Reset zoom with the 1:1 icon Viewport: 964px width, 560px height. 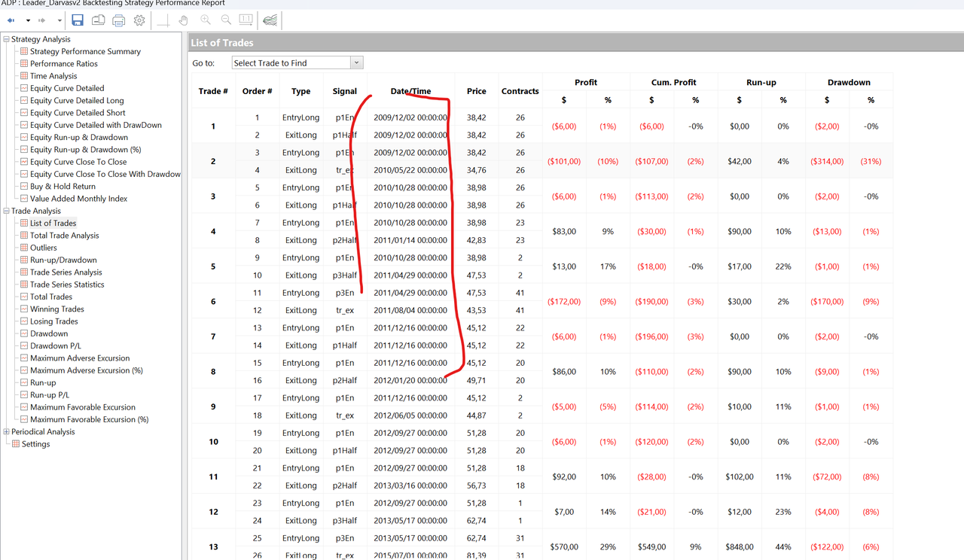tap(246, 20)
